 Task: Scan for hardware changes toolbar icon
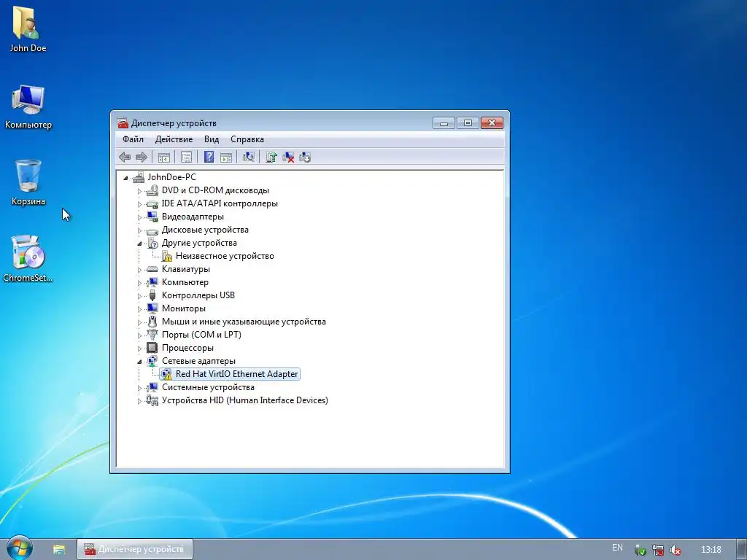248,157
